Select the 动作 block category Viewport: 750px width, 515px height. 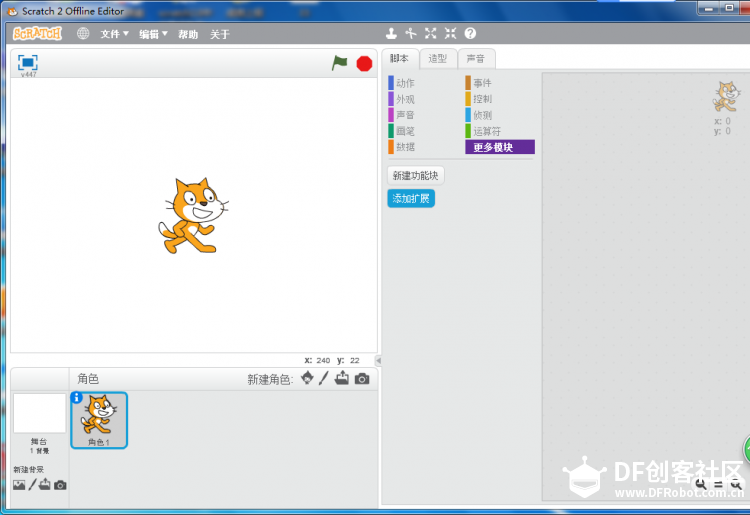click(x=402, y=83)
